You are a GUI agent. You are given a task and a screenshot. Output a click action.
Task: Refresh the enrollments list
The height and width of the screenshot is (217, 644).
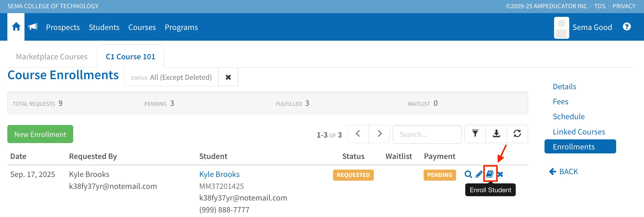click(x=517, y=134)
